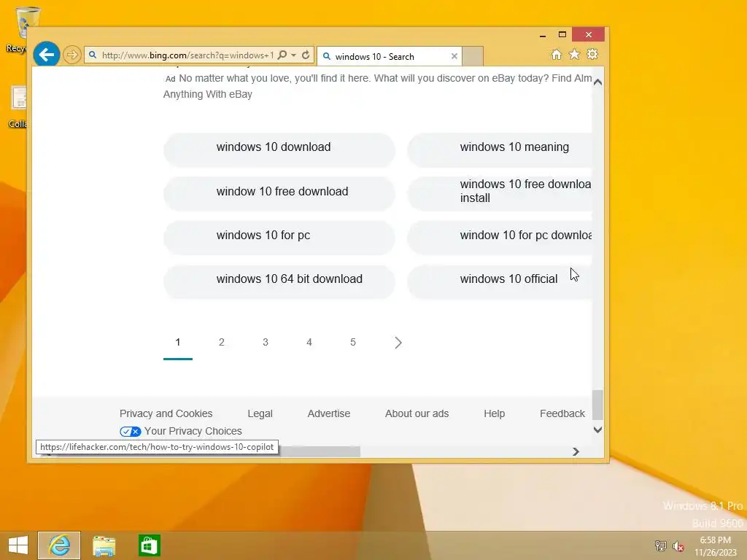Click the horizontal scrollbar right arrow
This screenshot has width=747, height=560.
coord(576,451)
